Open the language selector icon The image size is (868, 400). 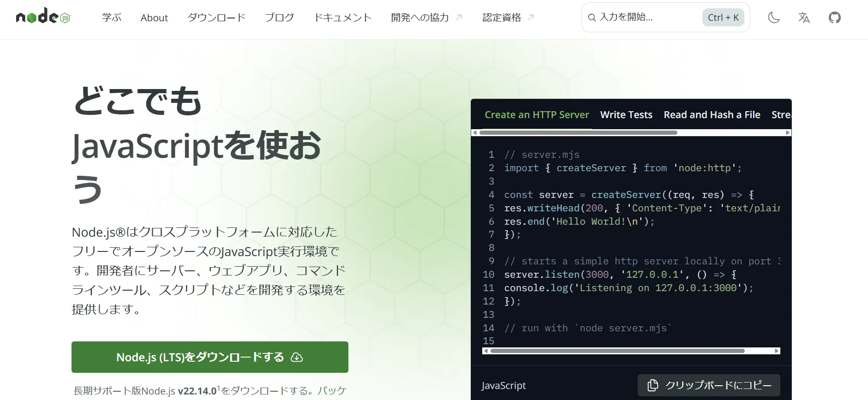tap(804, 18)
